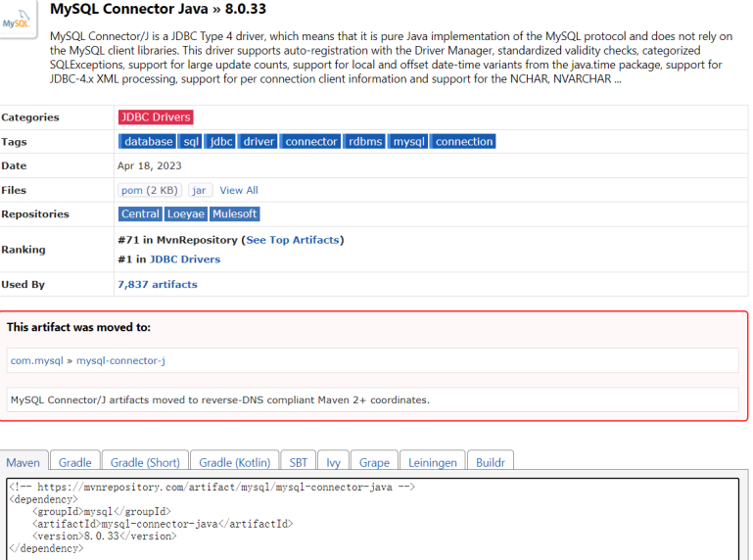Select the connector tag
Screen dimensions: 753x560
310,142
